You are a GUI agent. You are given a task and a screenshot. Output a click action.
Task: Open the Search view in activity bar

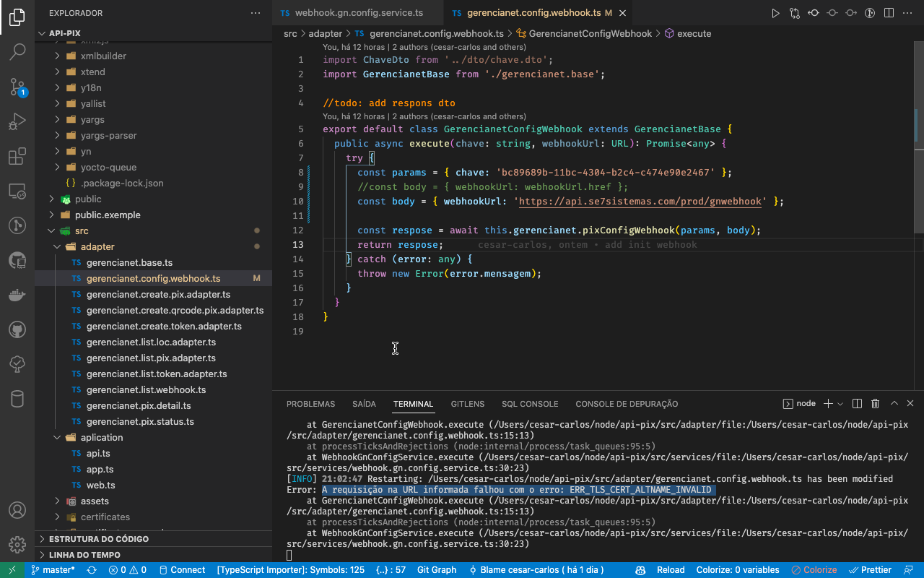click(x=17, y=52)
